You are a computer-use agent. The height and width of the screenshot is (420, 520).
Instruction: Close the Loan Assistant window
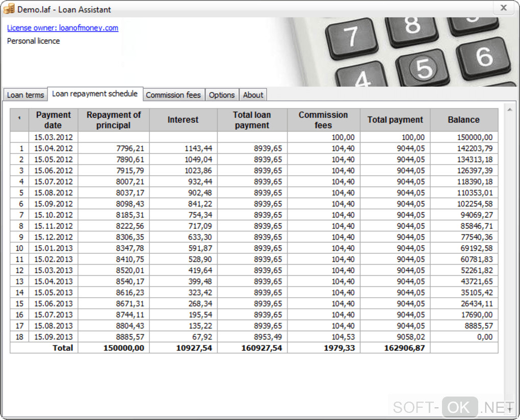[503, 8]
